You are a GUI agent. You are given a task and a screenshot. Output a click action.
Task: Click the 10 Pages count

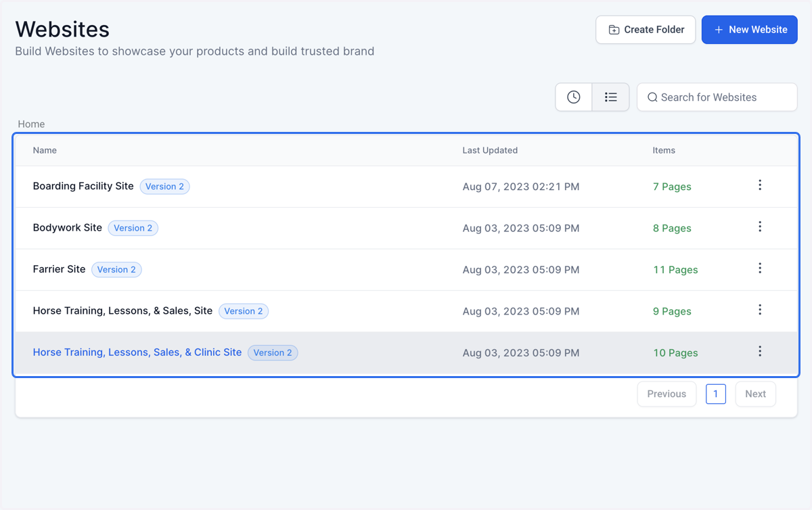(x=675, y=352)
